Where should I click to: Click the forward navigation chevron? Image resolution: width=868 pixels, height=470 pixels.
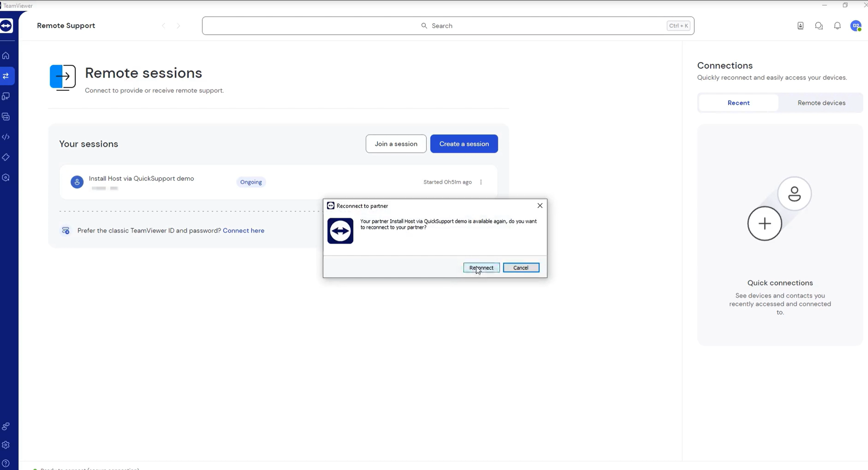click(x=178, y=26)
